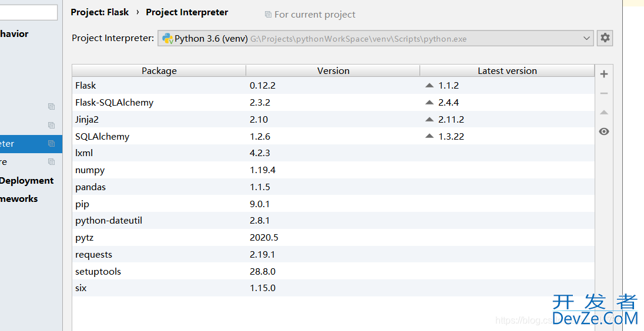The image size is (644, 331).
Task: Sort by the Package column header
Action: coord(159,70)
